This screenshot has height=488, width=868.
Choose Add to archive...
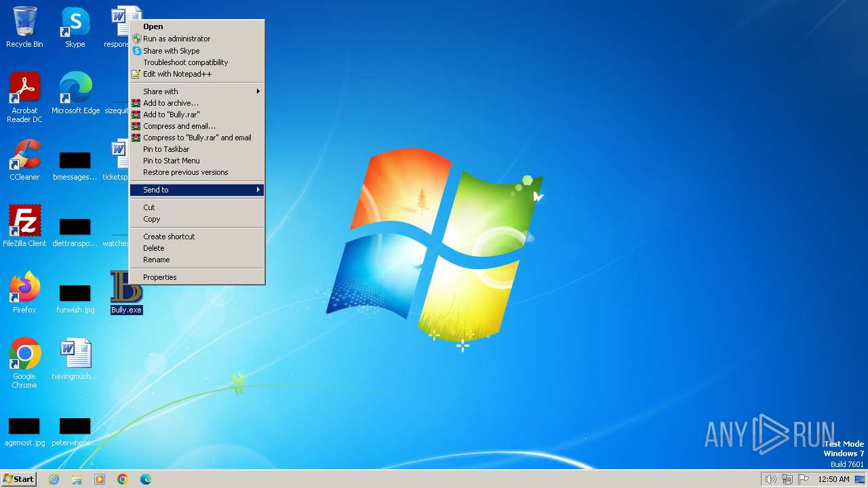tap(197, 103)
